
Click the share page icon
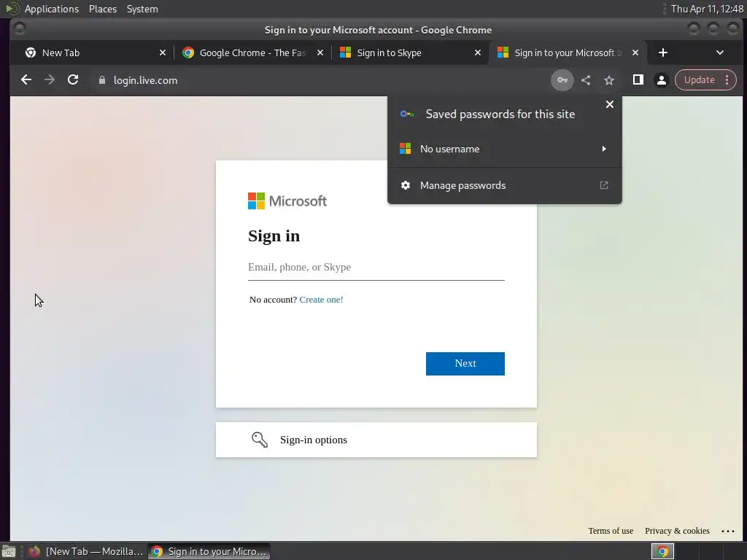click(x=586, y=80)
